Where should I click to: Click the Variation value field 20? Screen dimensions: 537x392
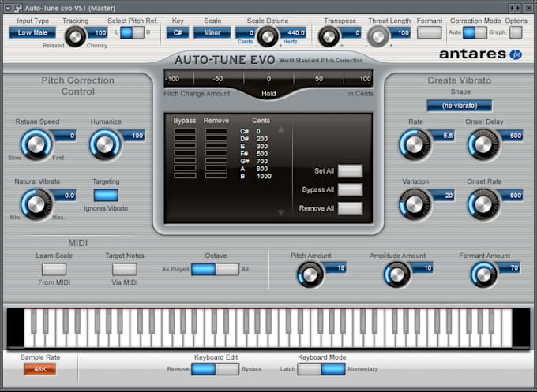click(x=443, y=196)
